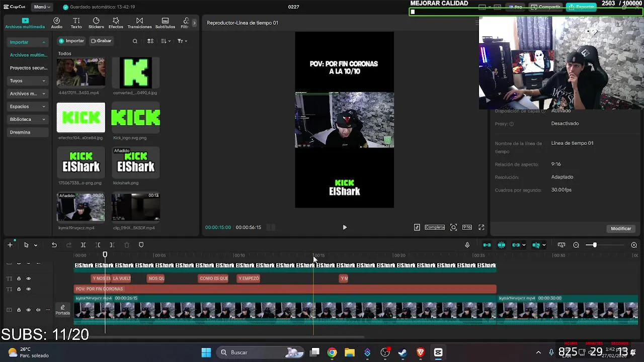Search the media library
The height and width of the screenshot is (362, 644).
coord(135,41)
